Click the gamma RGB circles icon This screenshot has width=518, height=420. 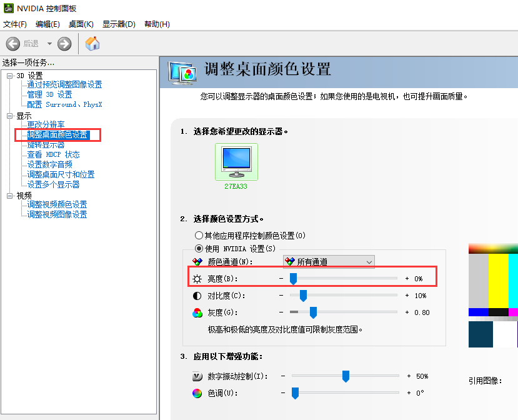click(197, 312)
